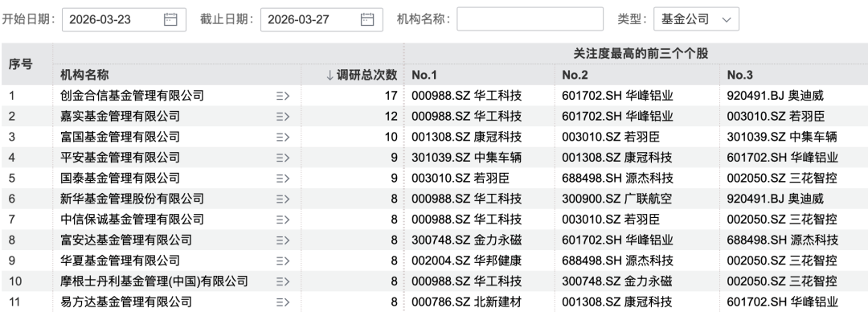Click 001308.SZ 康冠科技 in 易方达 row

(x=617, y=302)
